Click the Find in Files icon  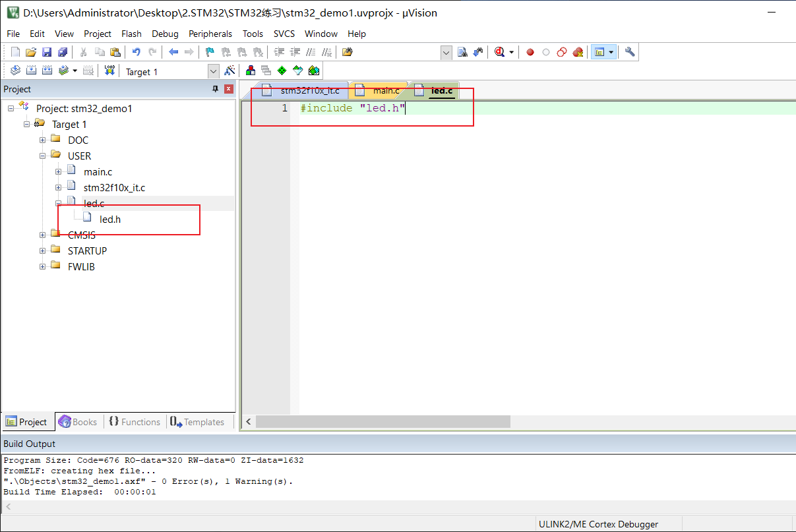[348, 52]
